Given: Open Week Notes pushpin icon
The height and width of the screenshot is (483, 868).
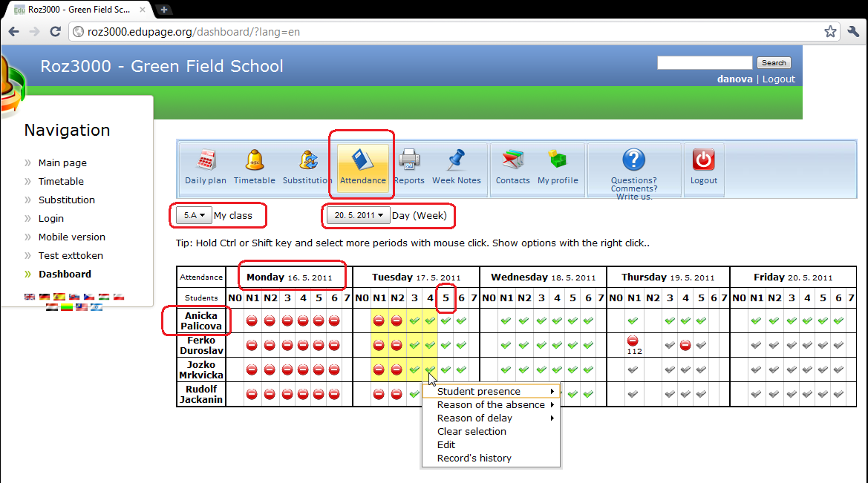Looking at the screenshot, I should pos(457,161).
